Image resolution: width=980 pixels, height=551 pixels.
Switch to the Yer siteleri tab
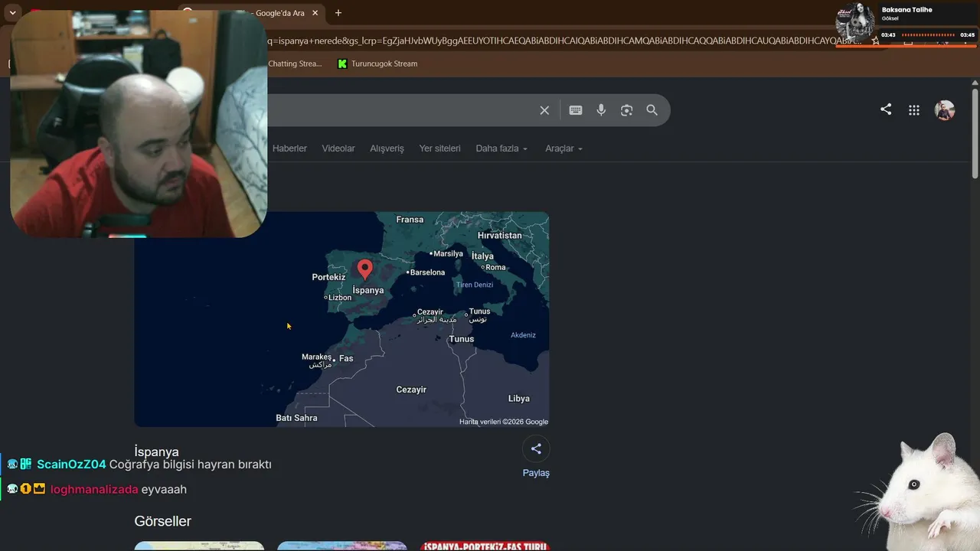point(440,148)
